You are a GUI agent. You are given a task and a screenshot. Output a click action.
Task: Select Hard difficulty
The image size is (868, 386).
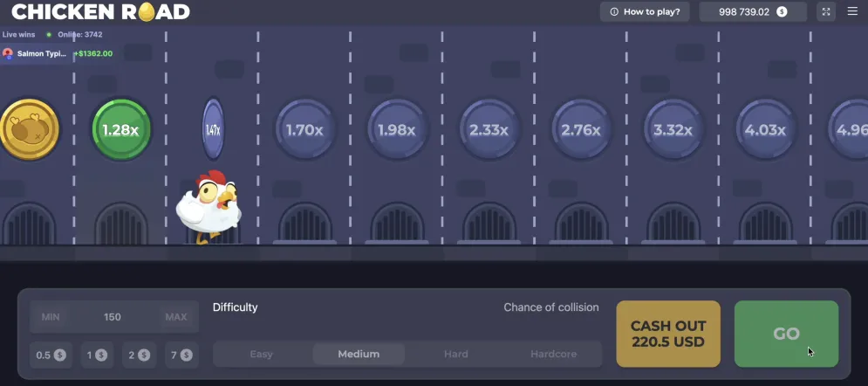[455, 354]
